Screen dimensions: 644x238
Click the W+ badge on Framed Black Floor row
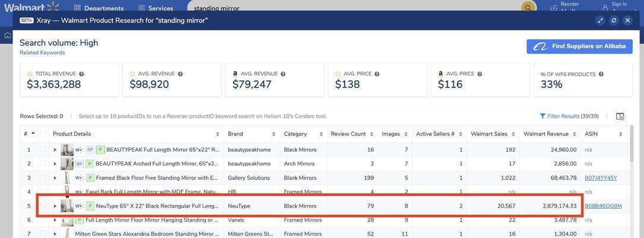pos(79,177)
